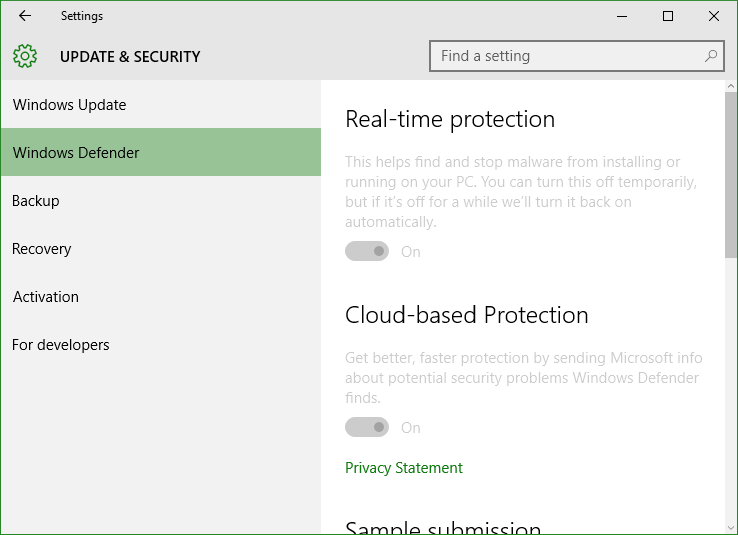
Task: Close the Settings window
Action: coord(714,16)
